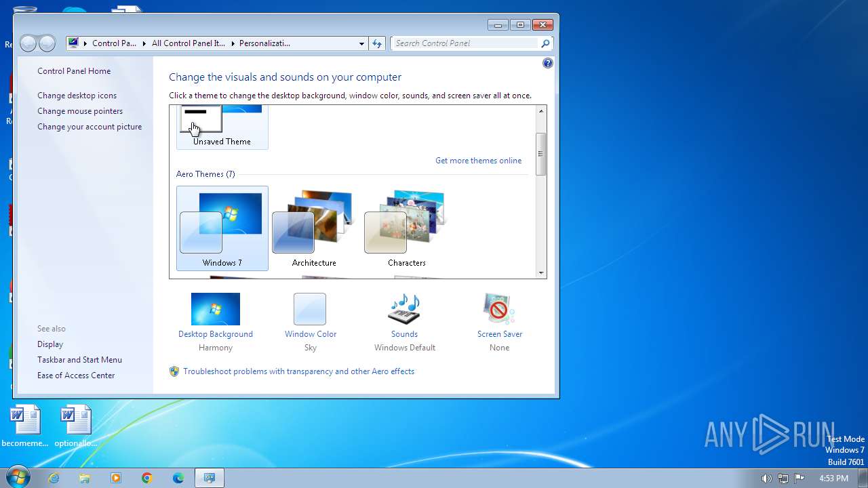Click the "Aero Themes (7)" group header
Image resolution: width=868 pixels, height=488 pixels.
coord(205,174)
